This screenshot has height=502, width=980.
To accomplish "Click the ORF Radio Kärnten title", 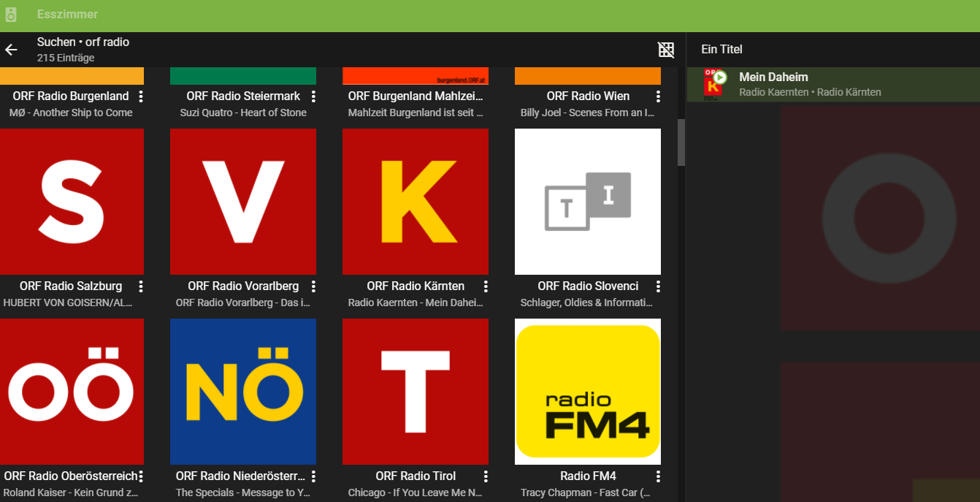I will [416, 286].
